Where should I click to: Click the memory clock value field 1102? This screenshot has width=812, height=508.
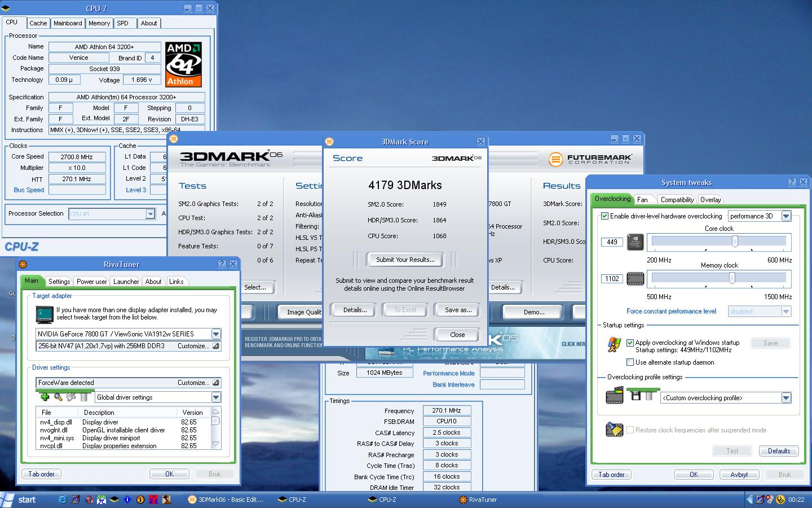(612, 279)
